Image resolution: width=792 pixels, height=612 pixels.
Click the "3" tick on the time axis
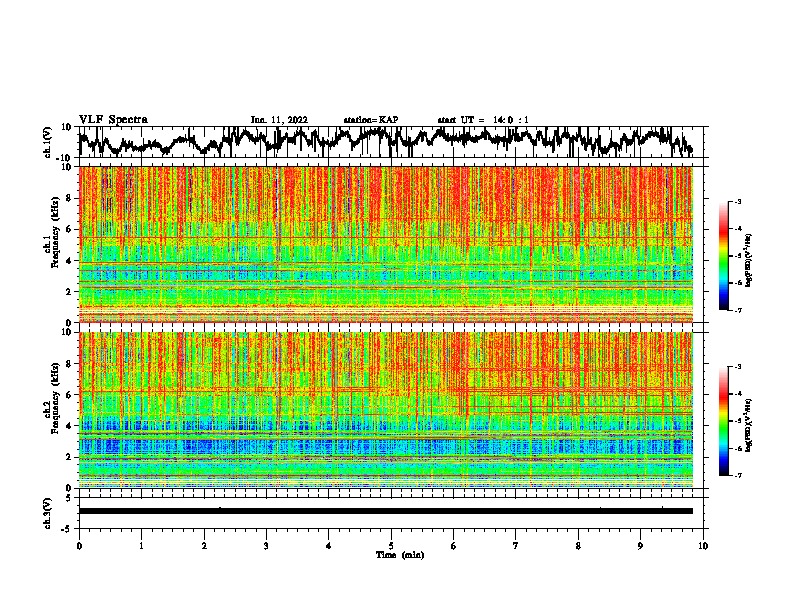[x=266, y=546]
